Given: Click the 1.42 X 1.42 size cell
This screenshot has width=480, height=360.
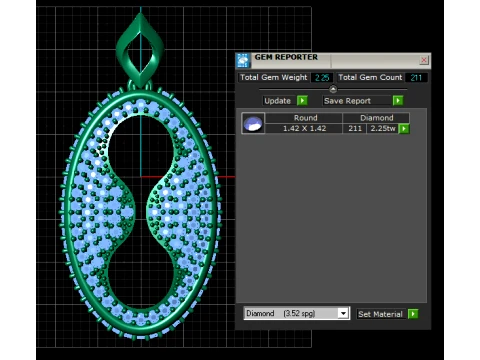Looking at the screenshot, I should pos(304,128).
